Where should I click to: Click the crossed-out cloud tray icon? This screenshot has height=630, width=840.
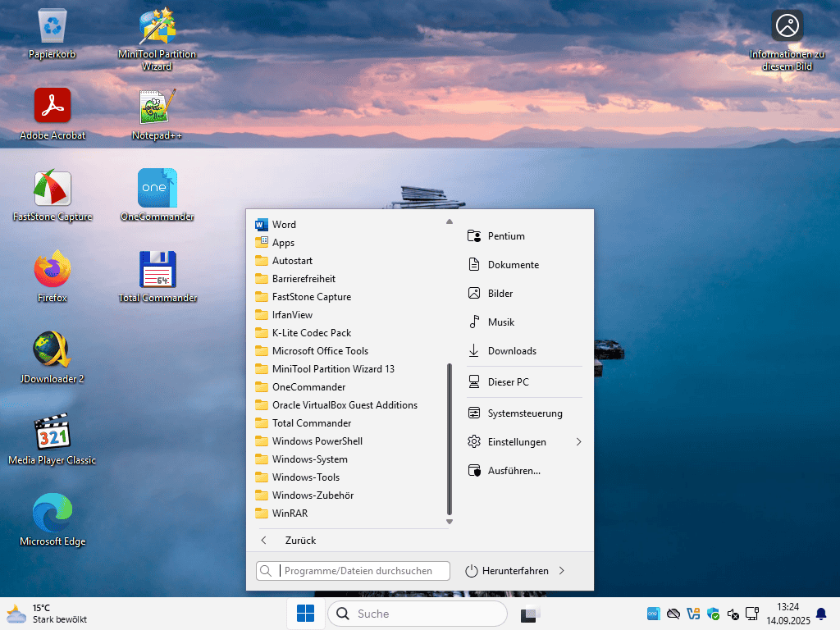(673, 614)
